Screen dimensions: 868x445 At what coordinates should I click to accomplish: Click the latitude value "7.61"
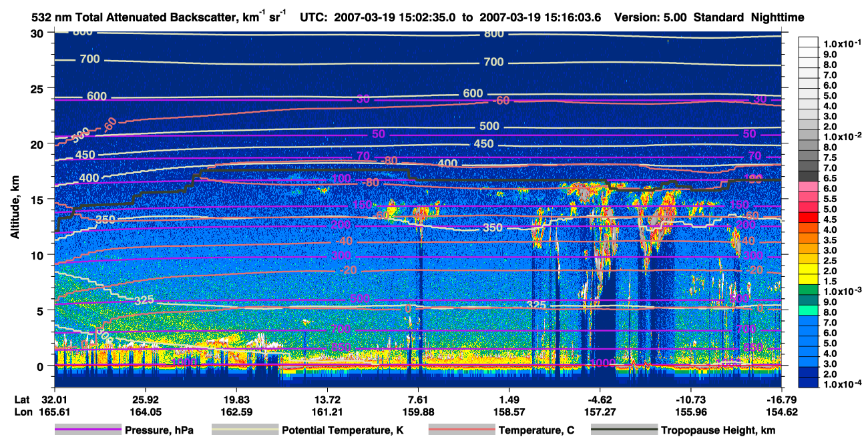(417, 399)
